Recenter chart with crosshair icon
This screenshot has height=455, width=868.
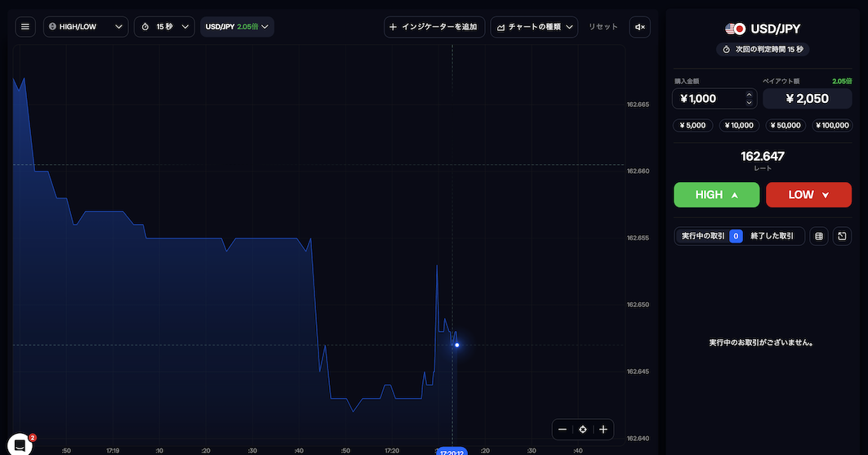pos(583,430)
